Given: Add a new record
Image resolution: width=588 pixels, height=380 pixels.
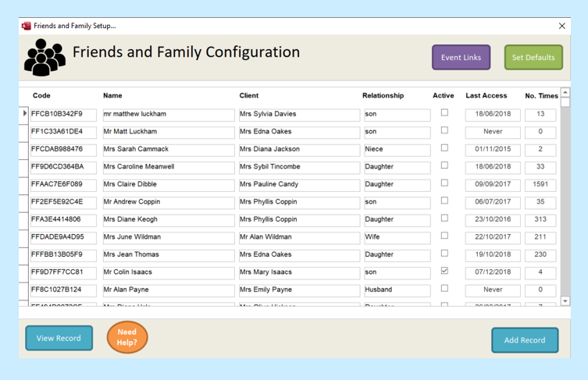Looking at the screenshot, I should pos(525,340).
